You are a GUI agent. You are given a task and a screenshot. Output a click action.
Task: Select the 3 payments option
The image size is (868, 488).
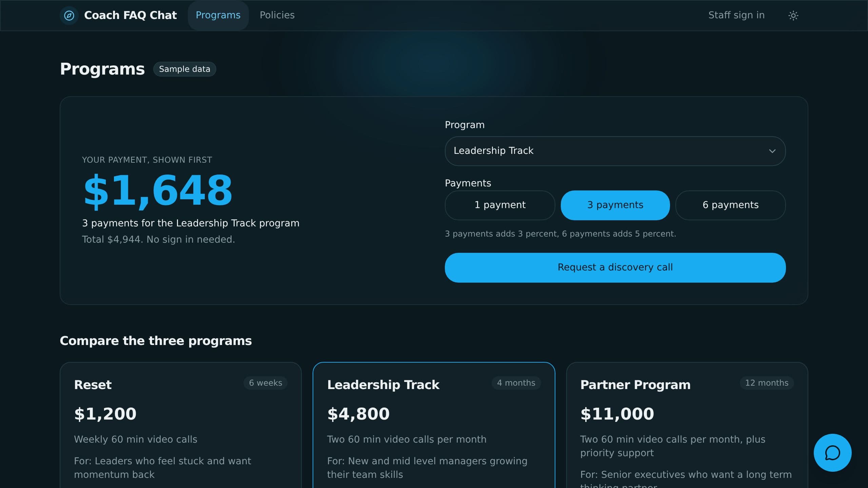click(x=615, y=205)
